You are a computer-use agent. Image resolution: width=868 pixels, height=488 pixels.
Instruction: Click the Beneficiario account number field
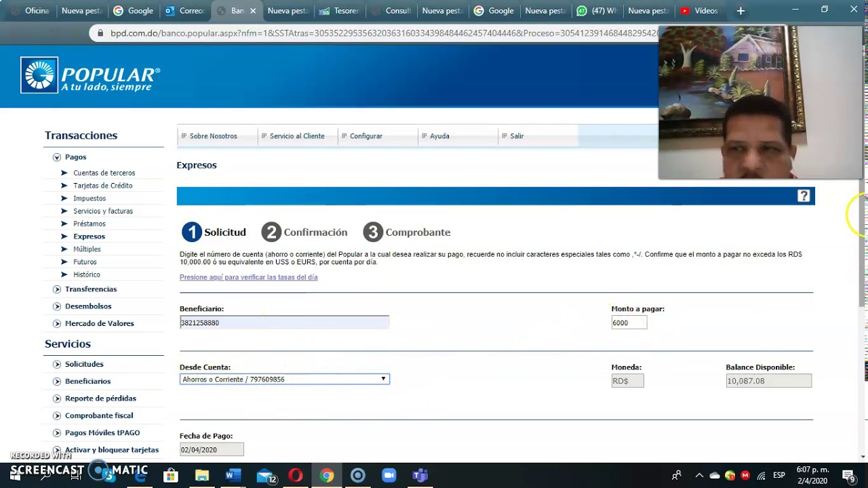[285, 323]
